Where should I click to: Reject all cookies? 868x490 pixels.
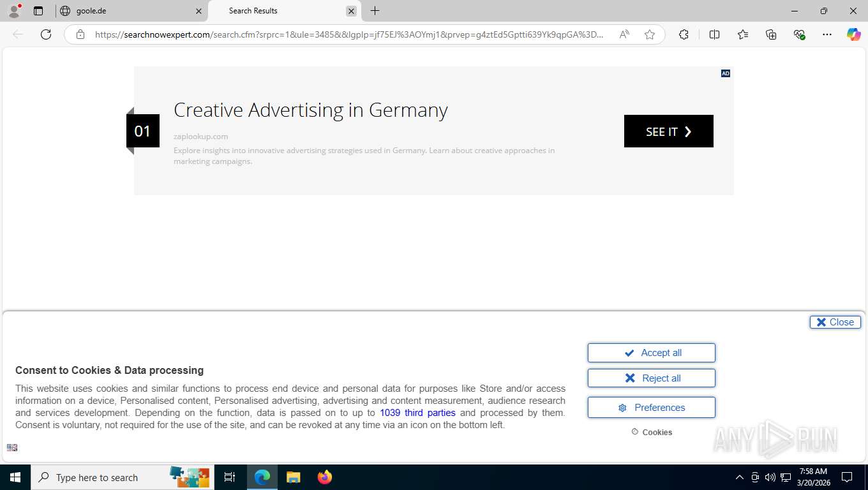(x=652, y=378)
